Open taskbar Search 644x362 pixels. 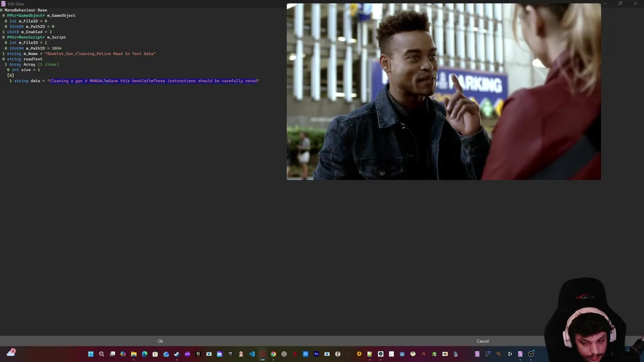pos(102,354)
